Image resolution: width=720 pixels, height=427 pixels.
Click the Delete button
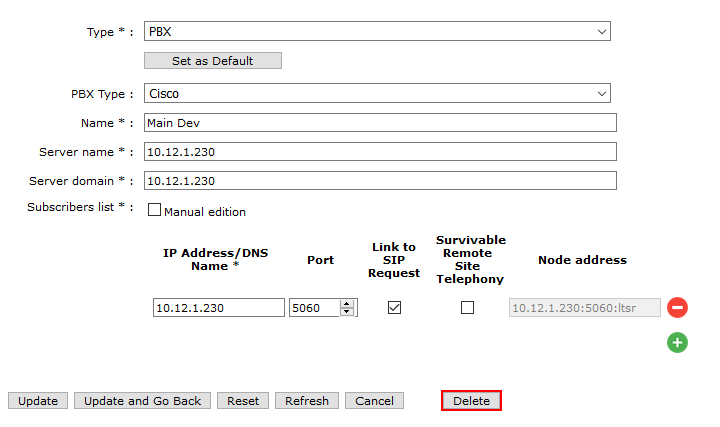coord(471,401)
